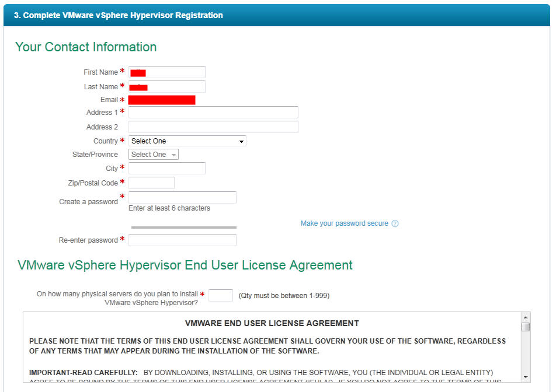Viewport: 556px width, 392px height.
Task: Click the Enter at least 6 characters hint
Action: coord(169,208)
